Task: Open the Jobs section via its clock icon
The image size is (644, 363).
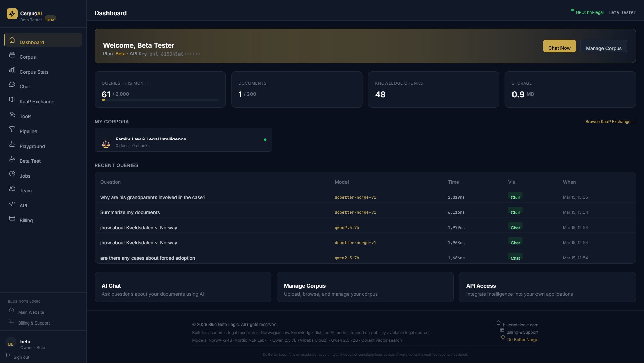Action: coord(12,174)
